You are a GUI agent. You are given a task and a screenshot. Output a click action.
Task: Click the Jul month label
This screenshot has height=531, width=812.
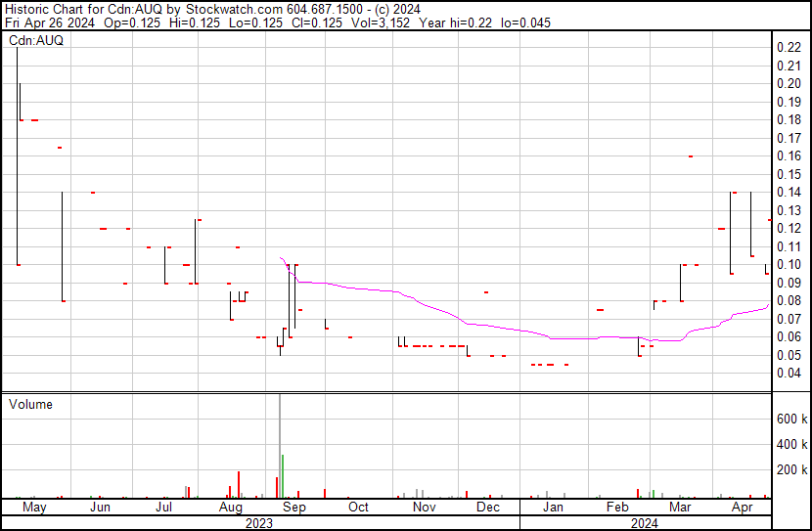click(x=163, y=508)
